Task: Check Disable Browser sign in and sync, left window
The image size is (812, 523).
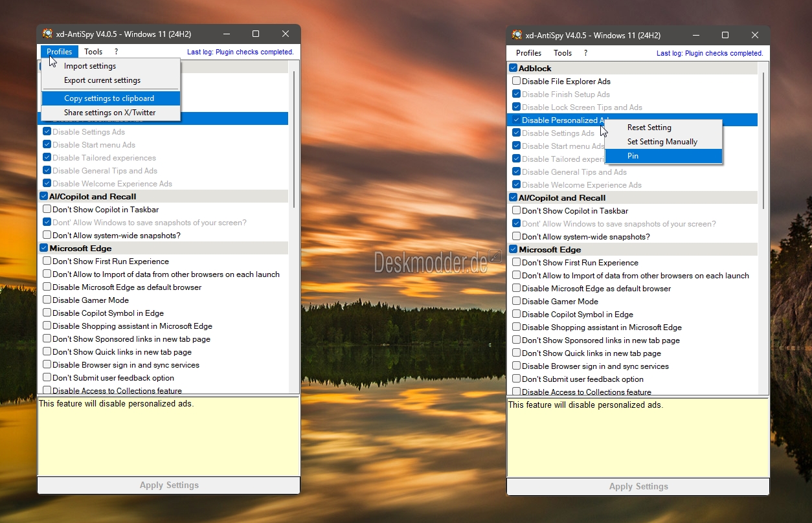Action: (47, 365)
